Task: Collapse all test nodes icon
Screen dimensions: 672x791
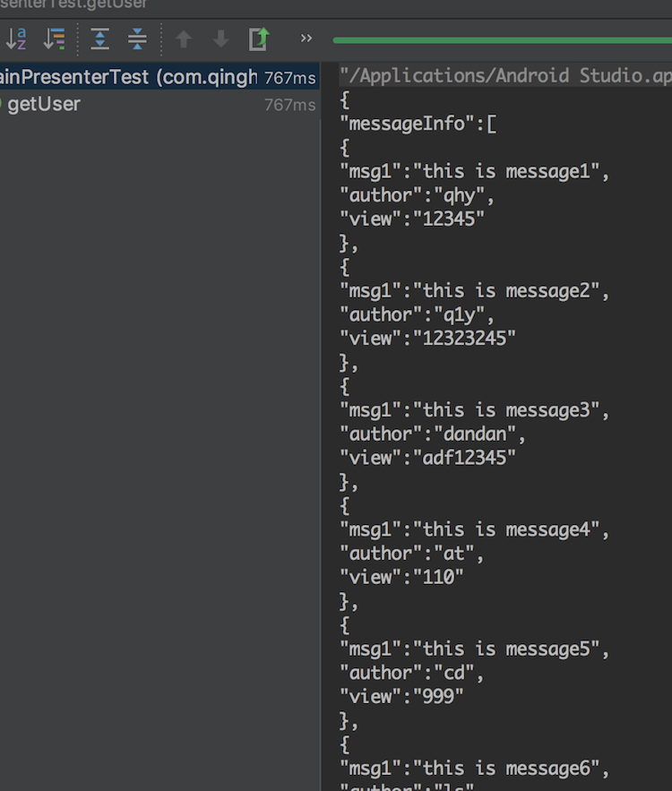Action: [x=137, y=39]
